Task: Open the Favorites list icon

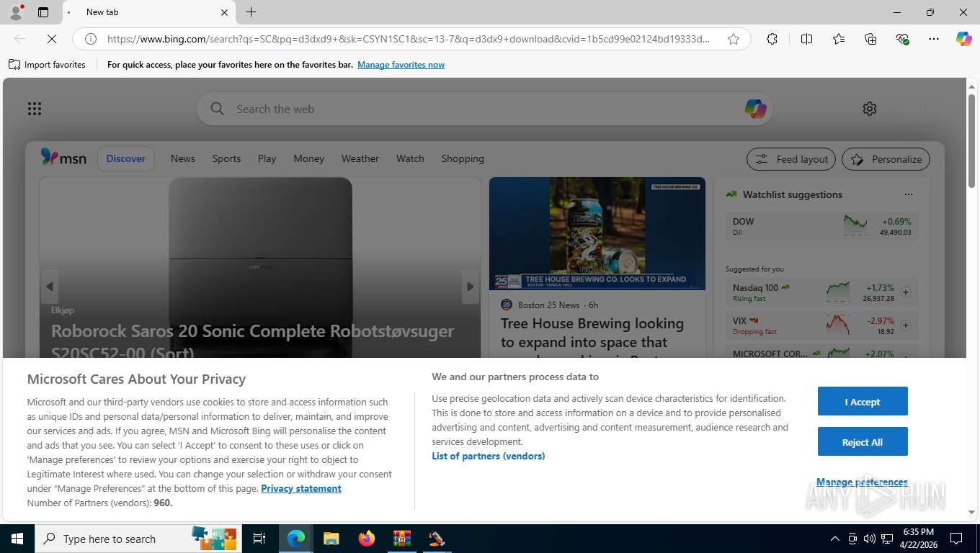Action: point(839,39)
